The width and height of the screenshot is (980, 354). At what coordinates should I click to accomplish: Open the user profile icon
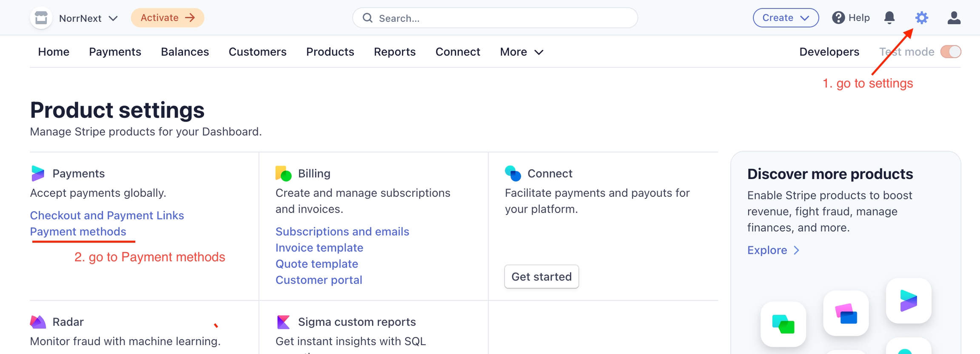[x=954, y=18]
